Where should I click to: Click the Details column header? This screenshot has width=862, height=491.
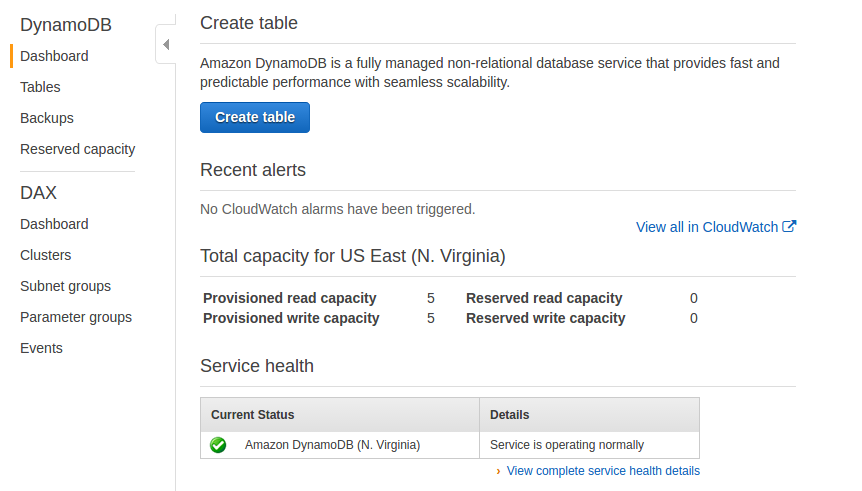pos(510,415)
